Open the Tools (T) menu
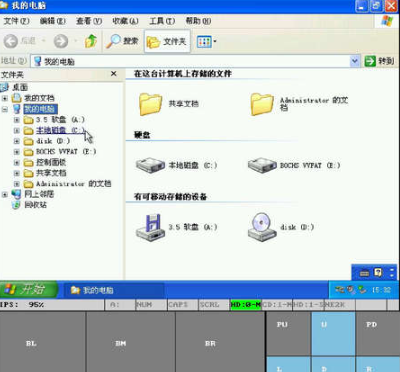Screen dimensions: 400x372 pos(162,21)
